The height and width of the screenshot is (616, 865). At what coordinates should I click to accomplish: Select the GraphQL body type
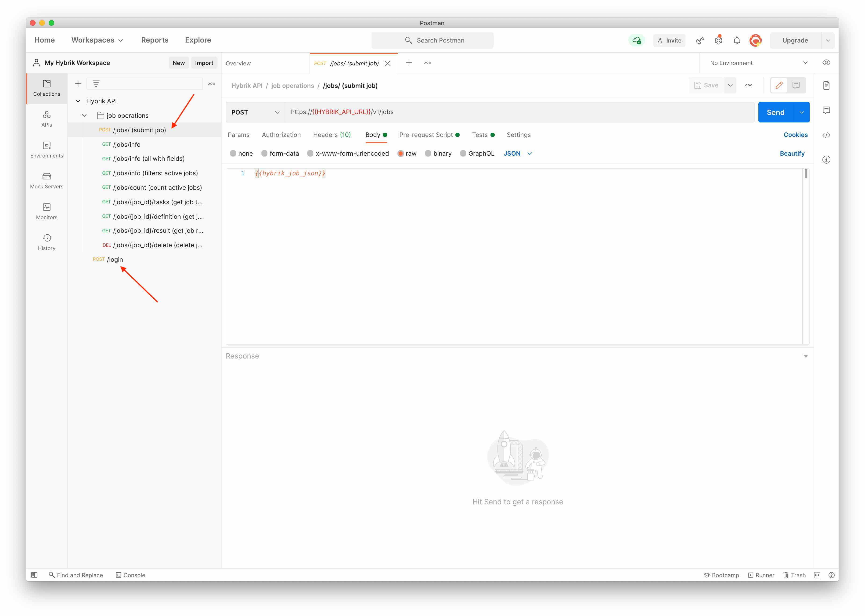point(463,153)
